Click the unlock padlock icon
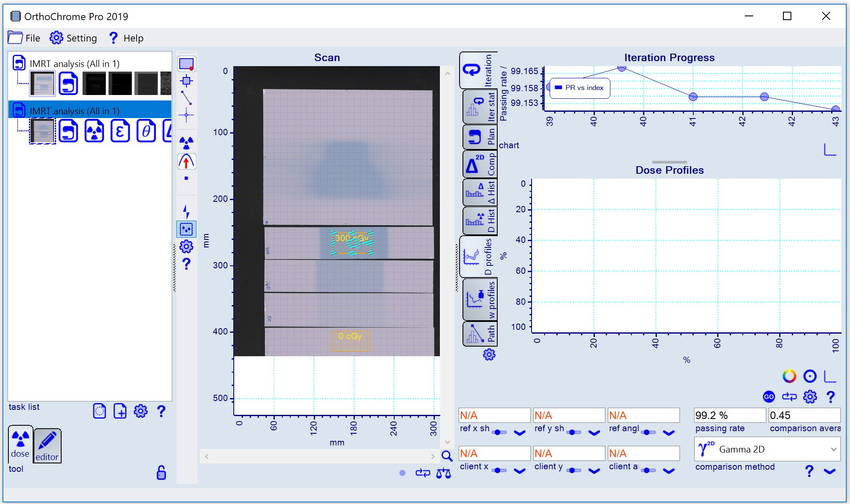Image resolution: width=850 pixels, height=504 pixels. pyautogui.click(x=161, y=473)
